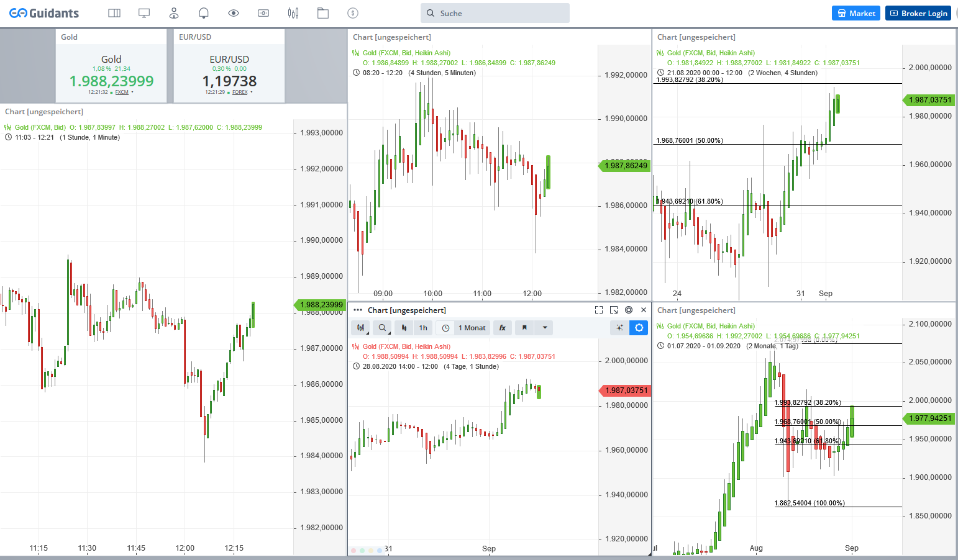Click the 1.943,69210 (61.80%) Fibonacci label in 4-hour chart

(690, 201)
